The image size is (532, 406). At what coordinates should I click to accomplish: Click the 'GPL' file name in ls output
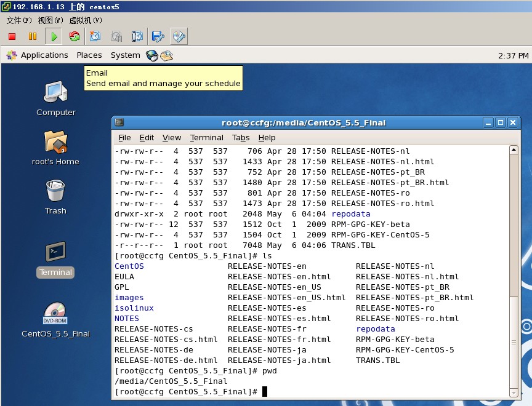[x=122, y=287]
